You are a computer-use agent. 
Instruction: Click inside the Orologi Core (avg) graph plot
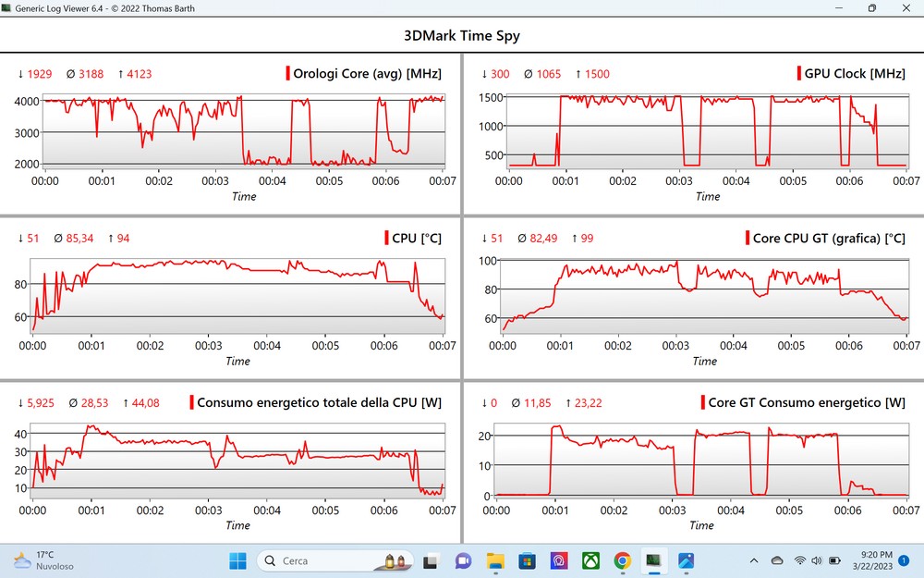click(245, 132)
